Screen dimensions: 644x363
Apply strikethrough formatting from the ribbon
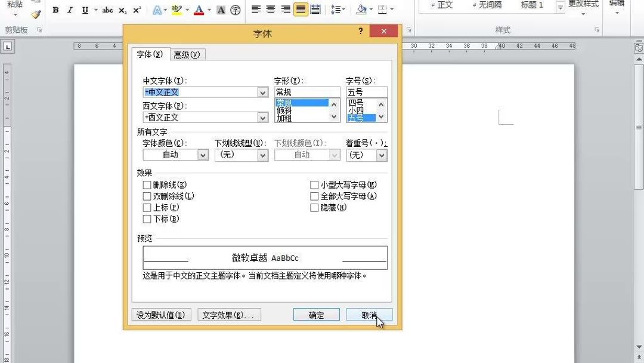point(107,10)
